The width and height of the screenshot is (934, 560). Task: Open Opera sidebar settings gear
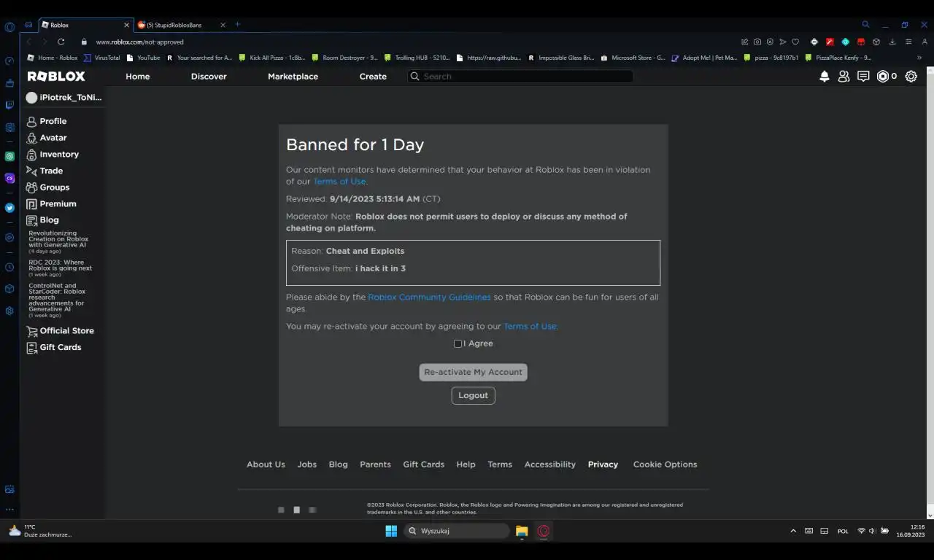(9, 311)
